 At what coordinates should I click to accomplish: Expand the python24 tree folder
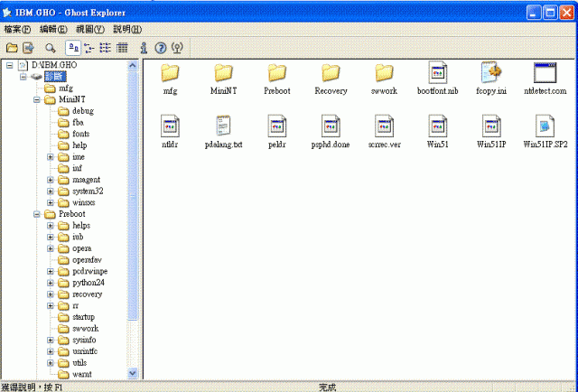pos(51,284)
